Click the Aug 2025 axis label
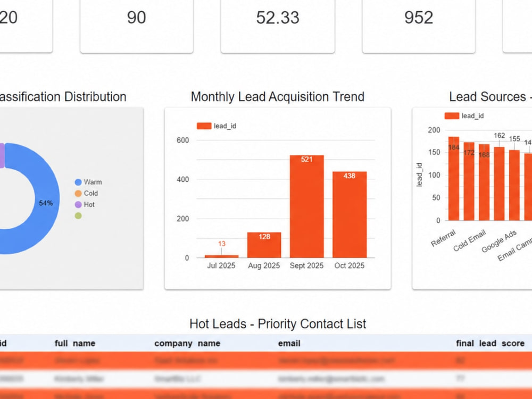532x399 pixels. coord(264,265)
